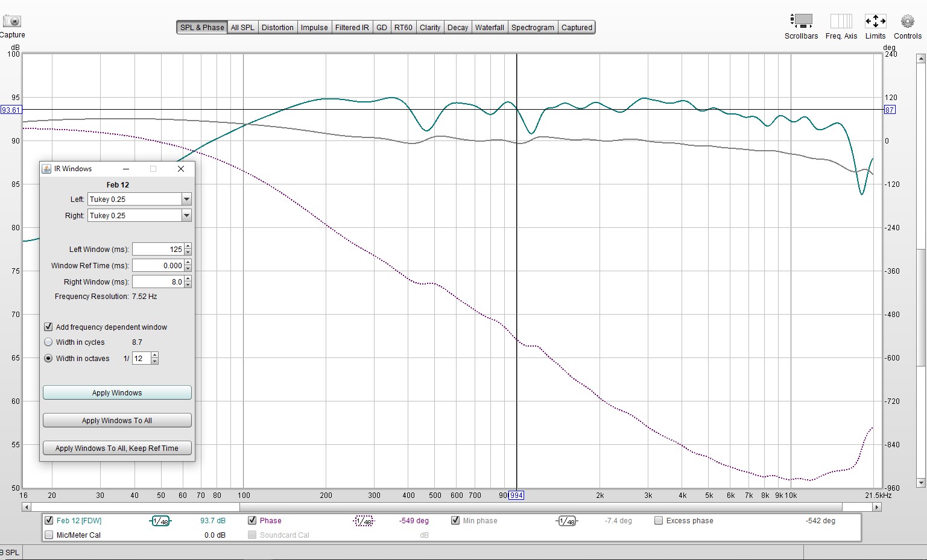
Task: Click Apply Windows To All button
Action: pyautogui.click(x=117, y=420)
